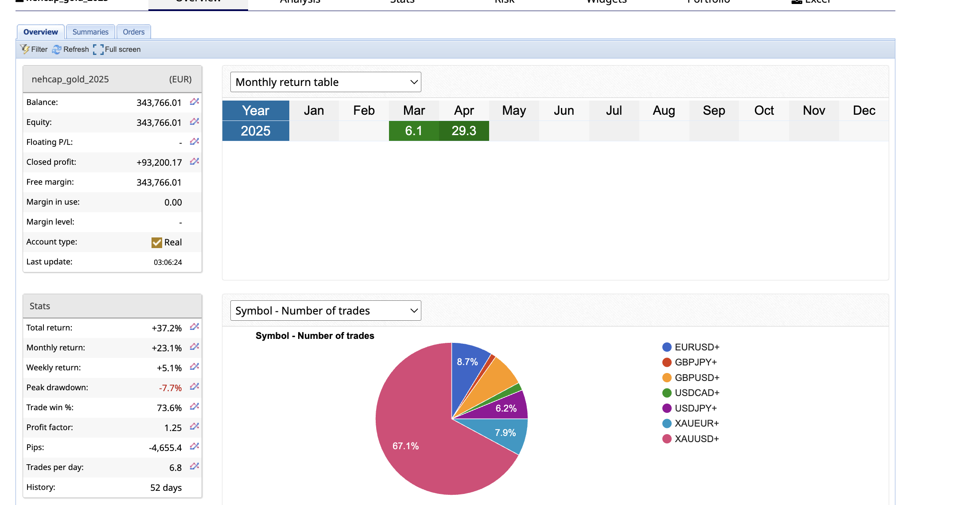
Task: Click the USDJPY+ purple legend swatch
Action: [667, 408]
